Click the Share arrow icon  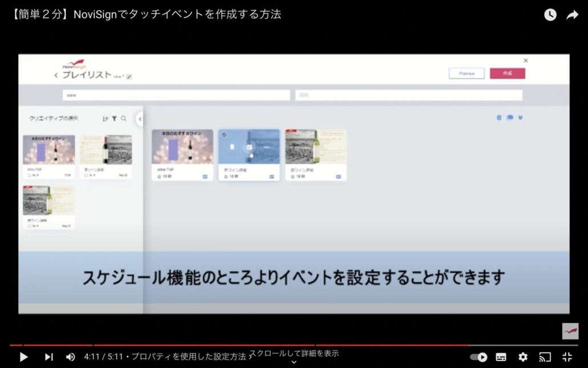tap(572, 15)
